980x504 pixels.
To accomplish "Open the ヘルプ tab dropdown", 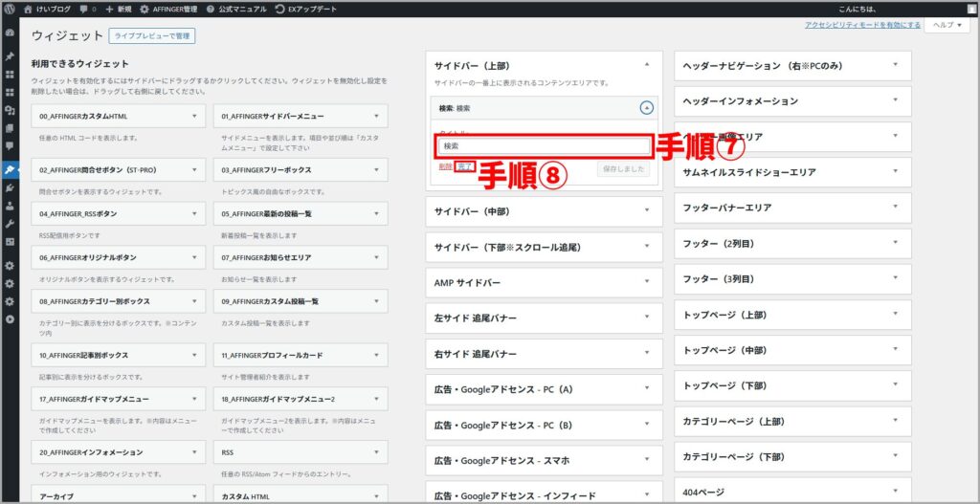I will 947,26.
